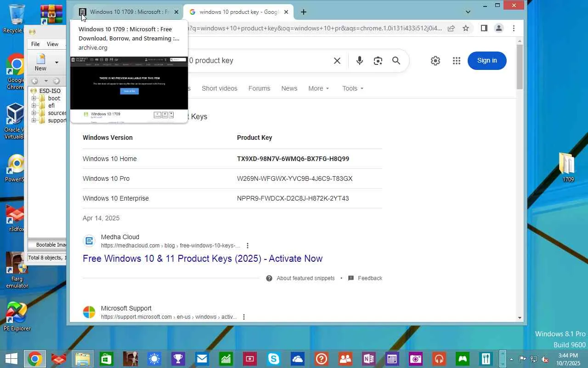Switch to the Windows 10 1709 archive tab
This screenshot has height=368, width=588.
click(x=129, y=12)
